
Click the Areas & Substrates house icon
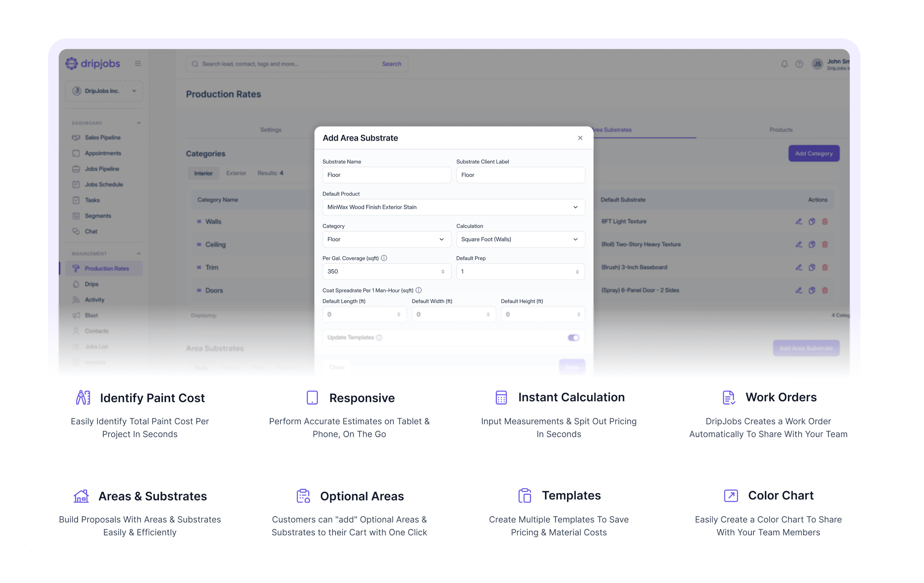coord(81,496)
